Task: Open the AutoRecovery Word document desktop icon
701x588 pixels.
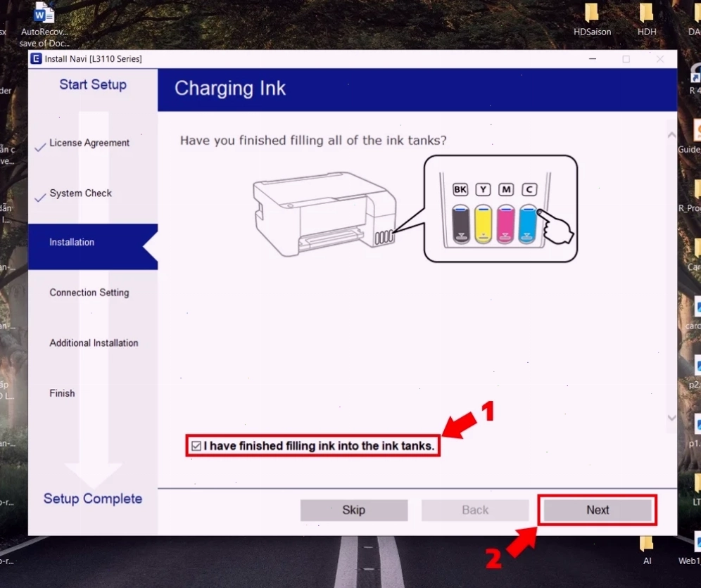Action: click(x=44, y=25)
